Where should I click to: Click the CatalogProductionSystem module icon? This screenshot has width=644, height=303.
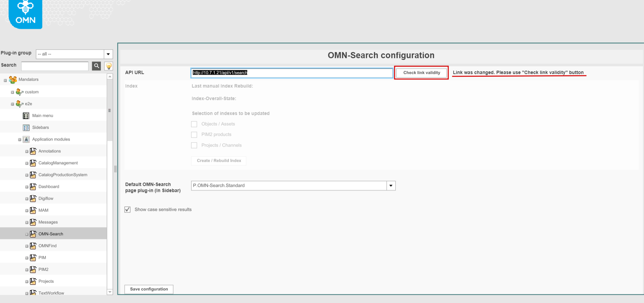pos(33,175)
